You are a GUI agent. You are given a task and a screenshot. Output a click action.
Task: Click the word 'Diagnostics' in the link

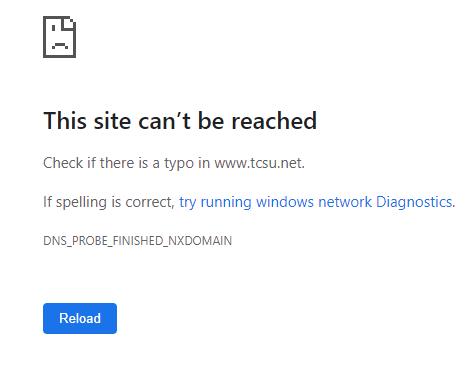(x=415, y=202)
